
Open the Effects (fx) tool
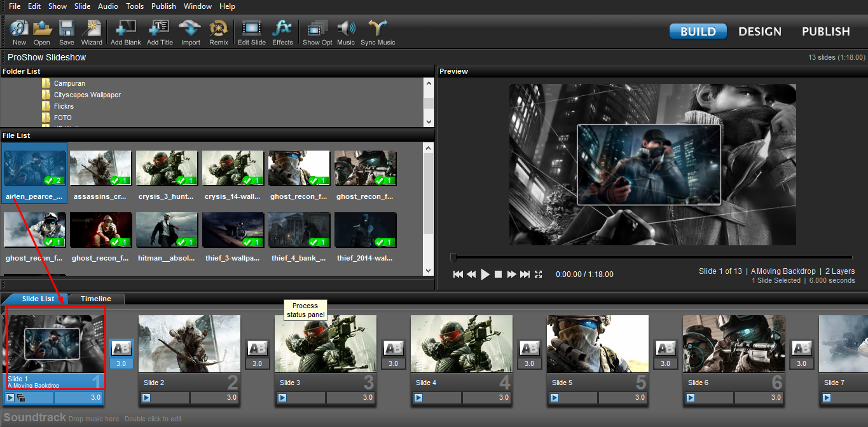tap(282, 29)
